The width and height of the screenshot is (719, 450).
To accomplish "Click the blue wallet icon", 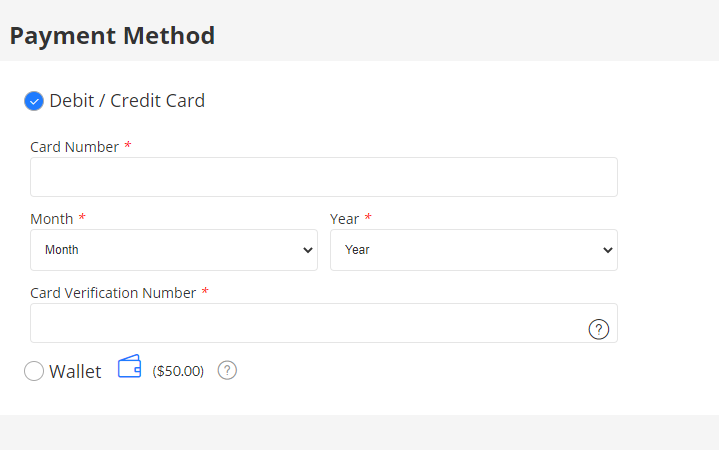I will (129, 366).
